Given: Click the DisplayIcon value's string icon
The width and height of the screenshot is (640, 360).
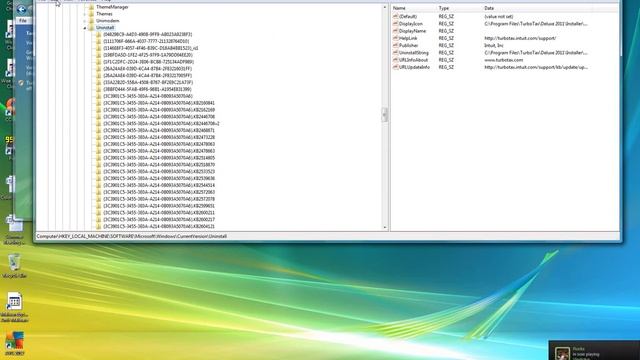Looking at the screenshot, I should (395, 24).
